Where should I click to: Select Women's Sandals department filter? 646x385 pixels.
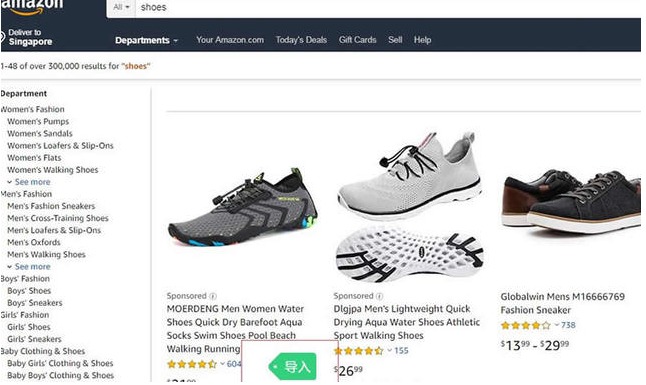40,134
